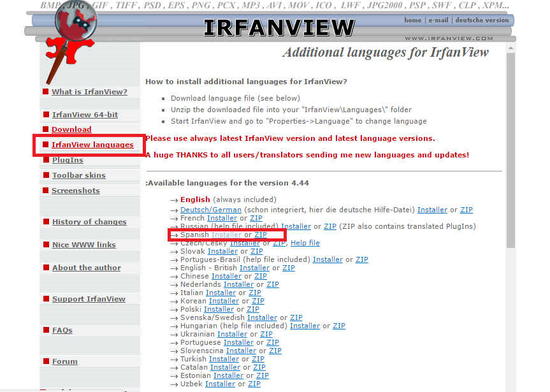
Task: Download the Nederlands Installer
Action: point(239,285)
